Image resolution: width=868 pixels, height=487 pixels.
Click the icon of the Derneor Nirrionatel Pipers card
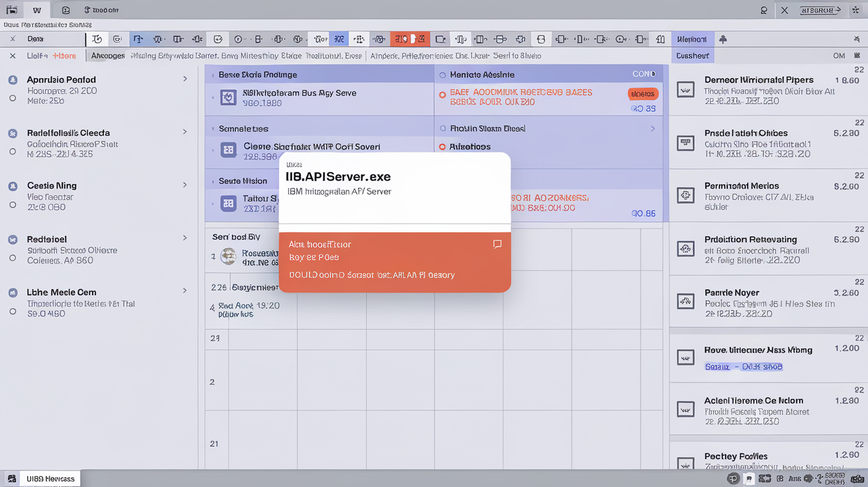pyautogui.click(x=685, y=89)
